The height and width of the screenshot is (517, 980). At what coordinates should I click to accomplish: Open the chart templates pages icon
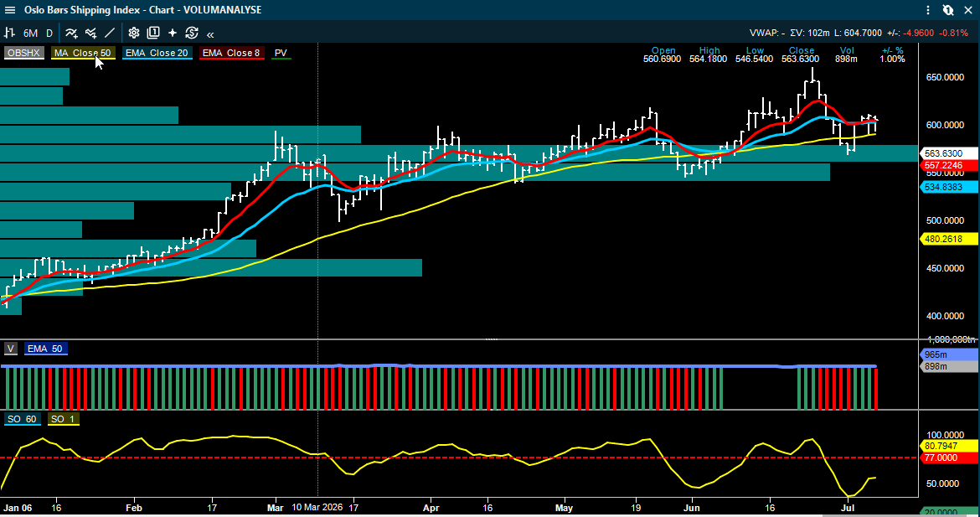[x=153, y=34]
